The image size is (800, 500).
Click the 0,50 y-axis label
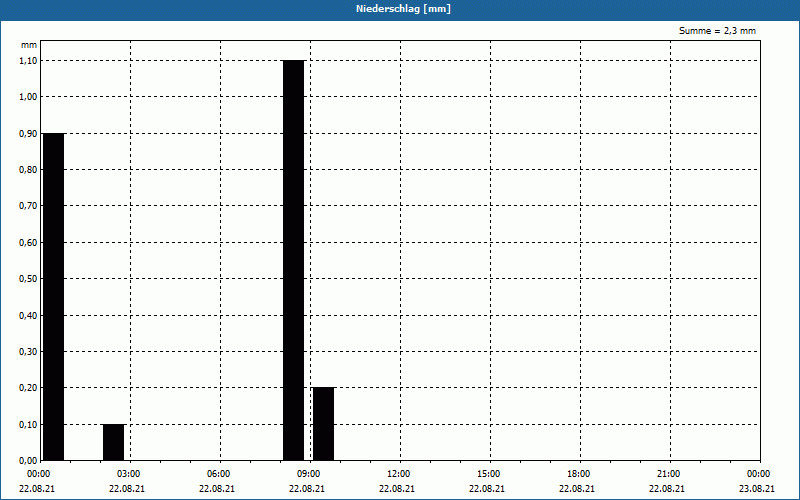coord(28,279)
